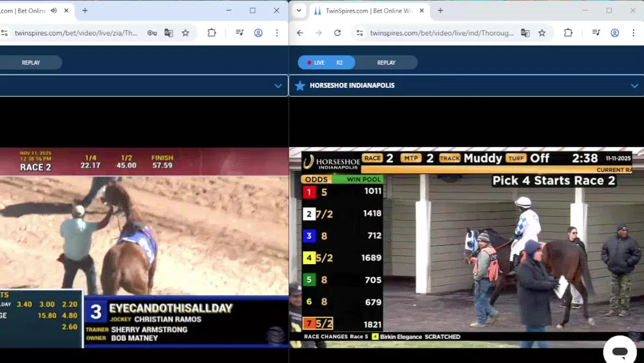Minimize the left browser window

[x=229, y=11]
